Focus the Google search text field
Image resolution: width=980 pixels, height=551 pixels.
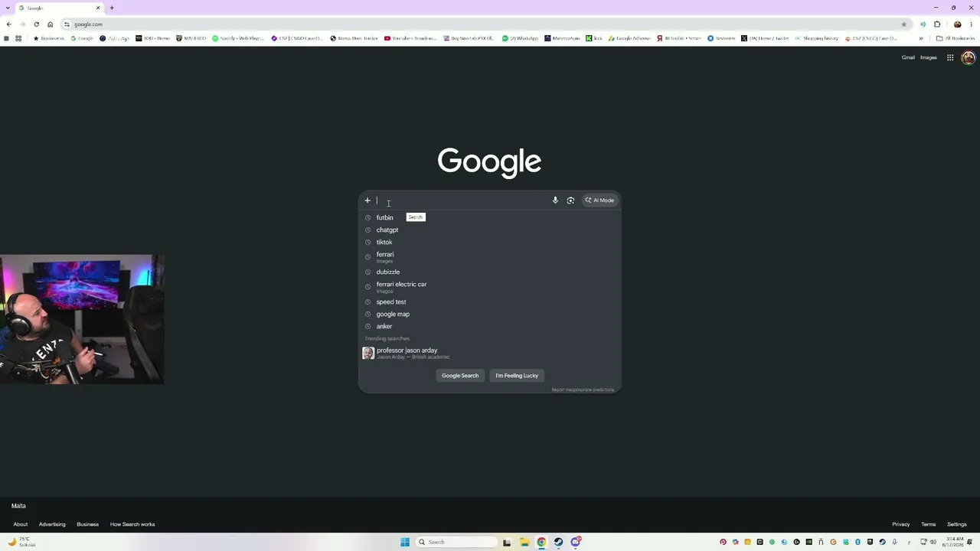[x=462, y=201]
